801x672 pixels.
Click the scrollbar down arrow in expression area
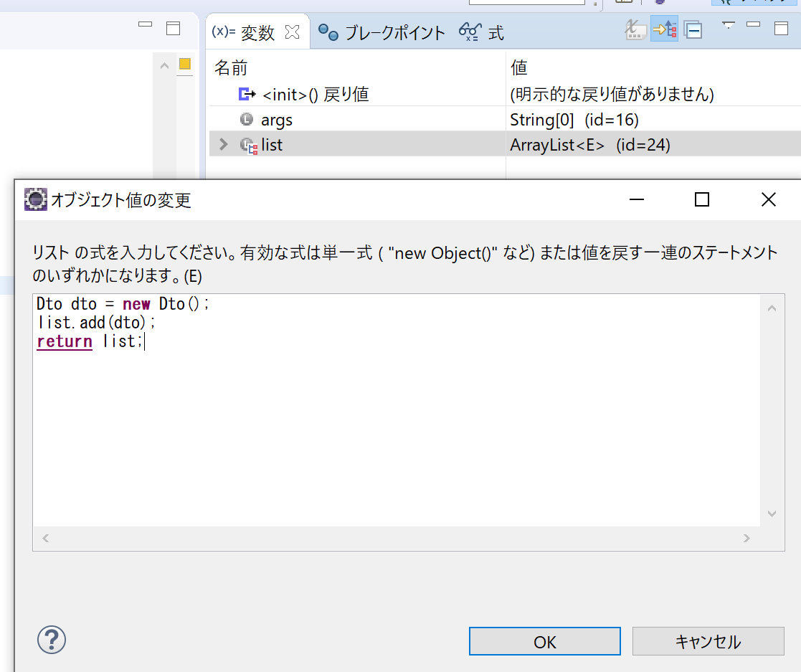click(x=772, y=513)
